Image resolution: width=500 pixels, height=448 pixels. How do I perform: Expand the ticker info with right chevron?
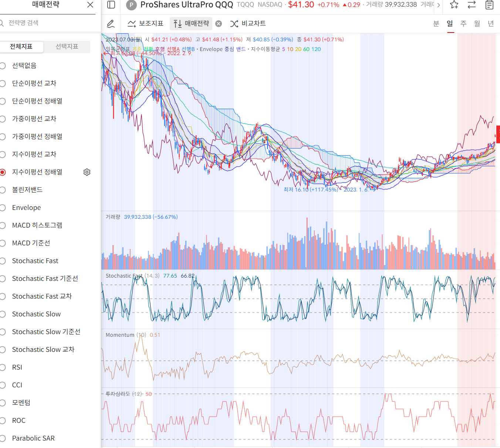[x=439, y=5]
